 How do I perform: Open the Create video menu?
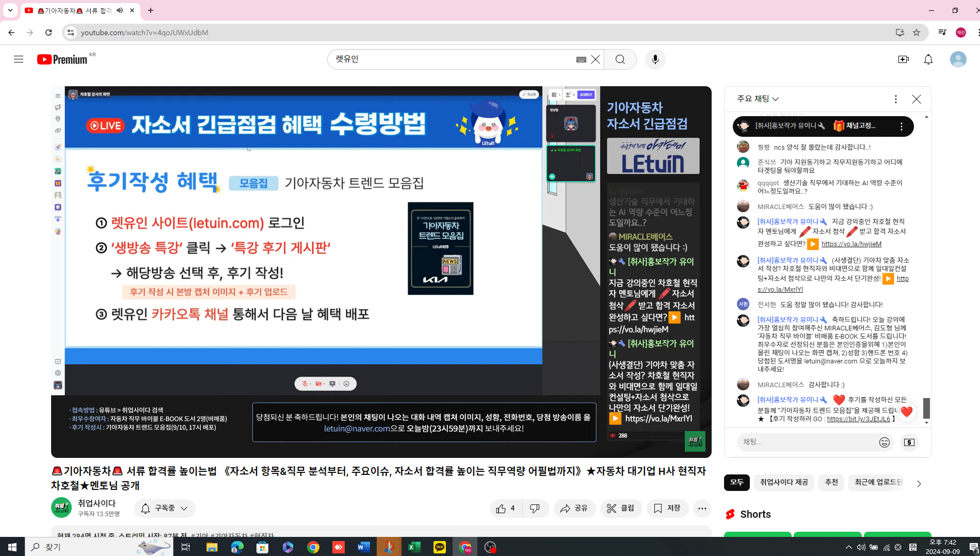pos(904,59)
